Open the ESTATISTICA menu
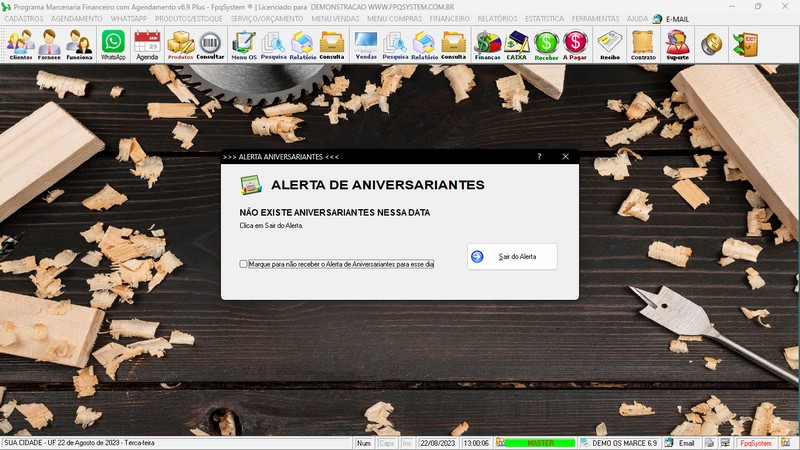 click(x=544, y=19)
